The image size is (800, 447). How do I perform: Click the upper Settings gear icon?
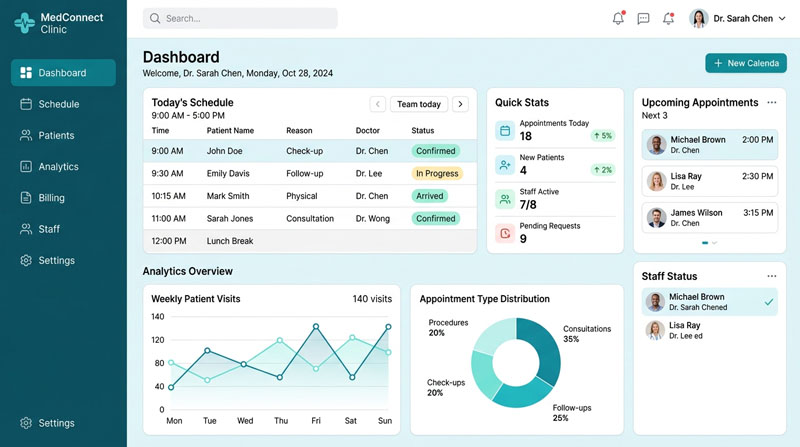(x=26, y=260)
